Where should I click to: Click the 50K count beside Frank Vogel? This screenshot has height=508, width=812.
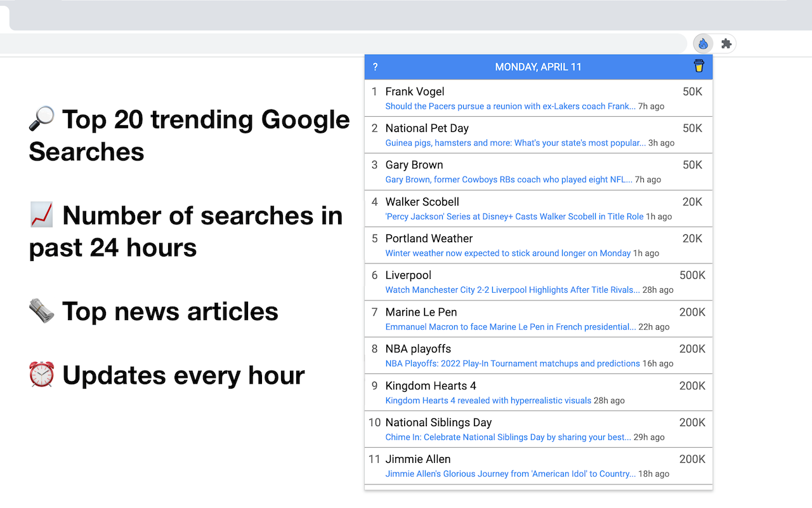click(x=693, y=91)
